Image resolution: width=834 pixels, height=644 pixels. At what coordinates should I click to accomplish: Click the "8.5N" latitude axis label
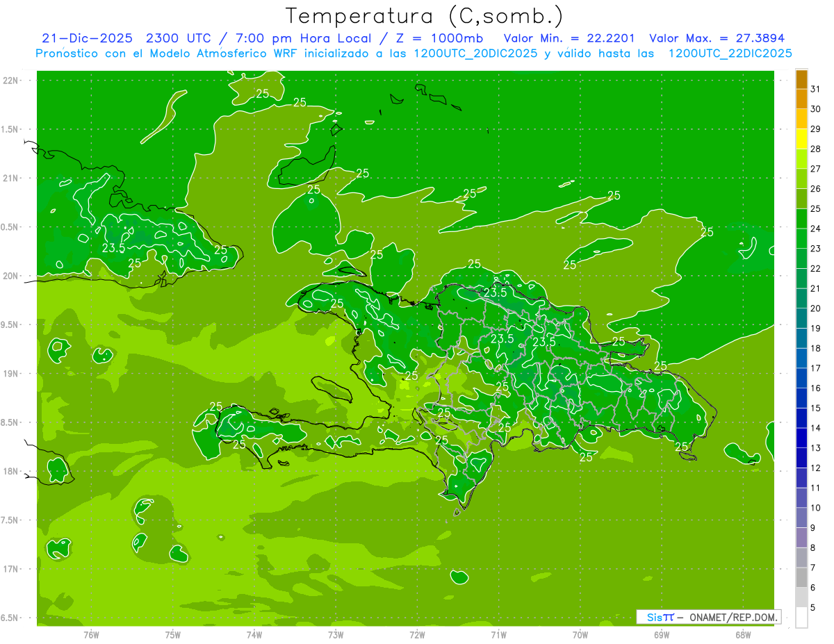click(10, 422)
